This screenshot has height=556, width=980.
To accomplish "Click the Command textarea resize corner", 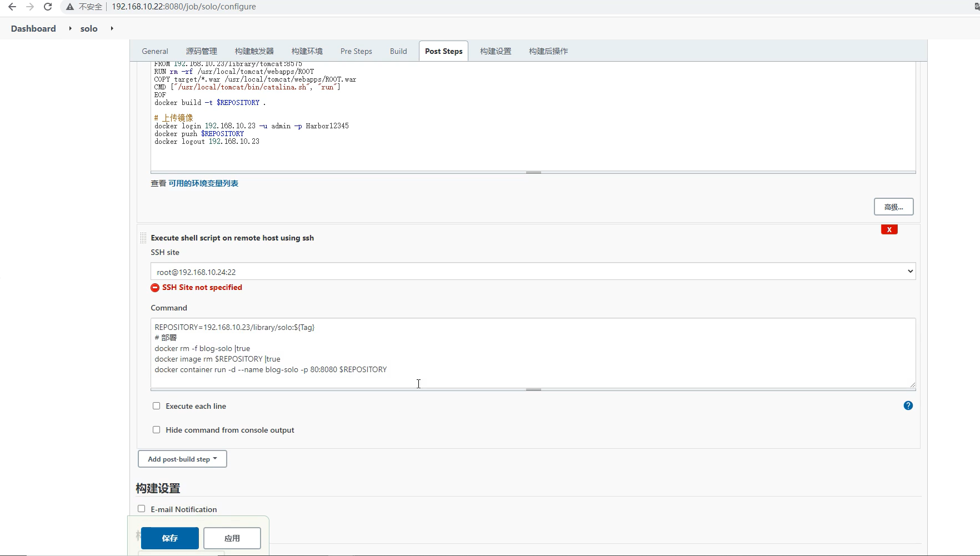I will pyautogui.click(x=912, y=384).
